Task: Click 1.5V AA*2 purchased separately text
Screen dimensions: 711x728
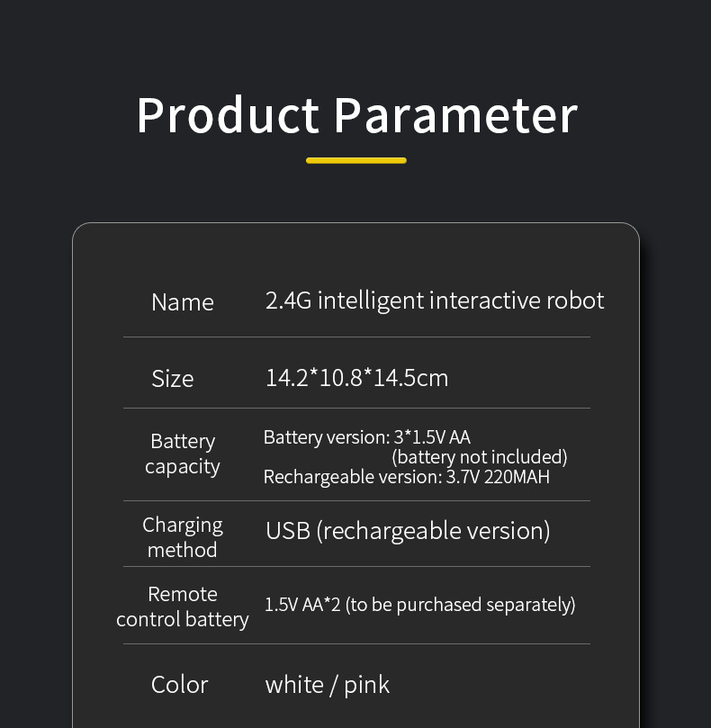Action: tap(419, 605)
